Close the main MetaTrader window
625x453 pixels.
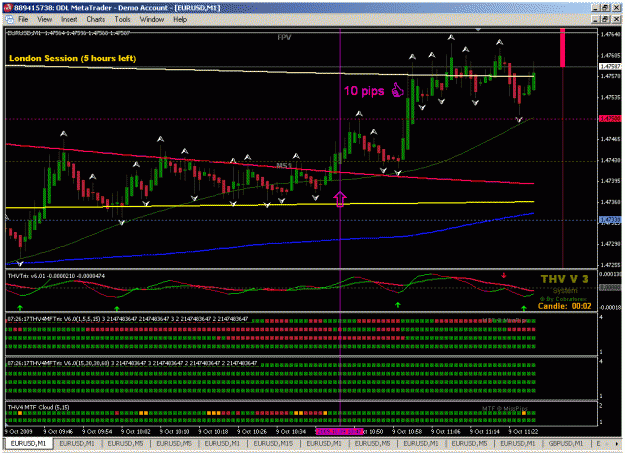(x=616, y=8)
